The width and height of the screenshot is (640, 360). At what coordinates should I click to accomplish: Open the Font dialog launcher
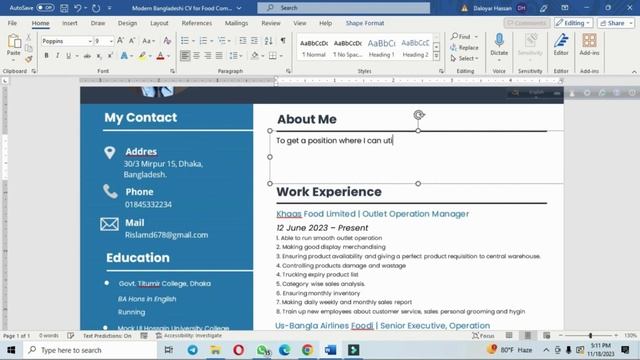point(172,71)
